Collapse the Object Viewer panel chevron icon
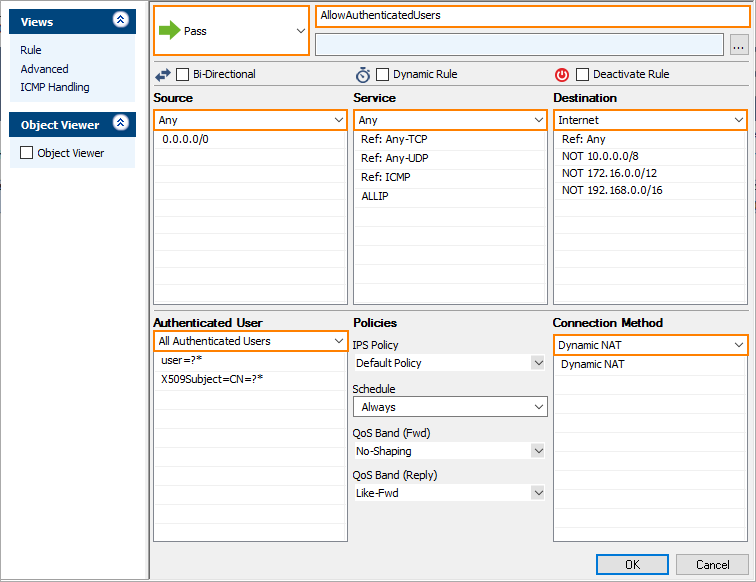756x582 pixels. point(121,122)
